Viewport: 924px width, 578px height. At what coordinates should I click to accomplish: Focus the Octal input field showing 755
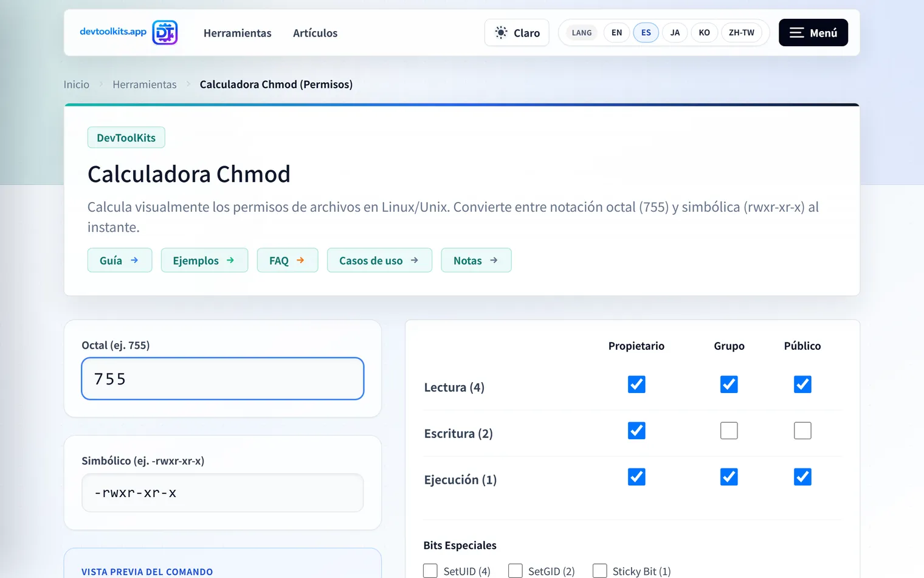[x=222, y=378]
